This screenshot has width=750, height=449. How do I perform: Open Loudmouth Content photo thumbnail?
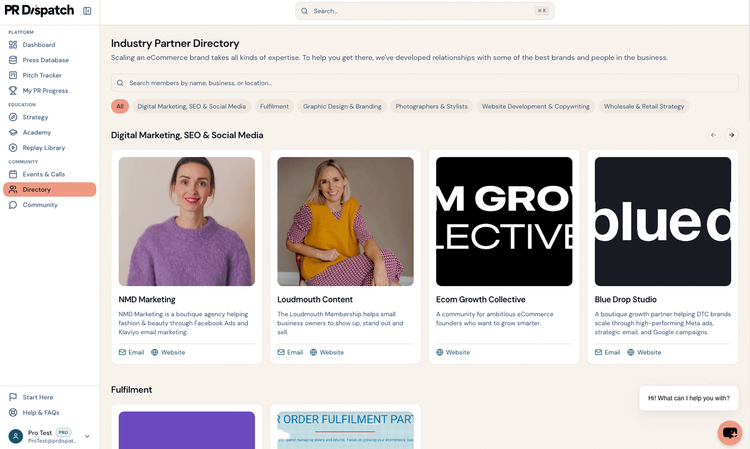[x=345, y=221]
